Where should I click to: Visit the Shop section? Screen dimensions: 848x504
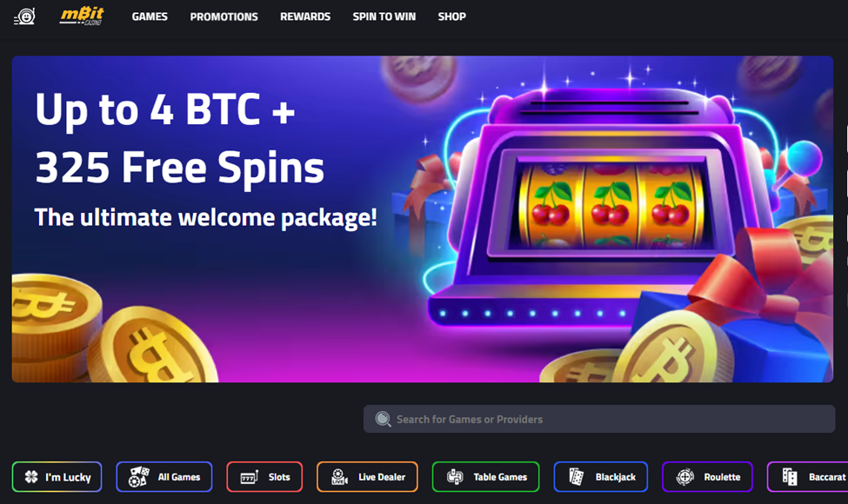451,17
